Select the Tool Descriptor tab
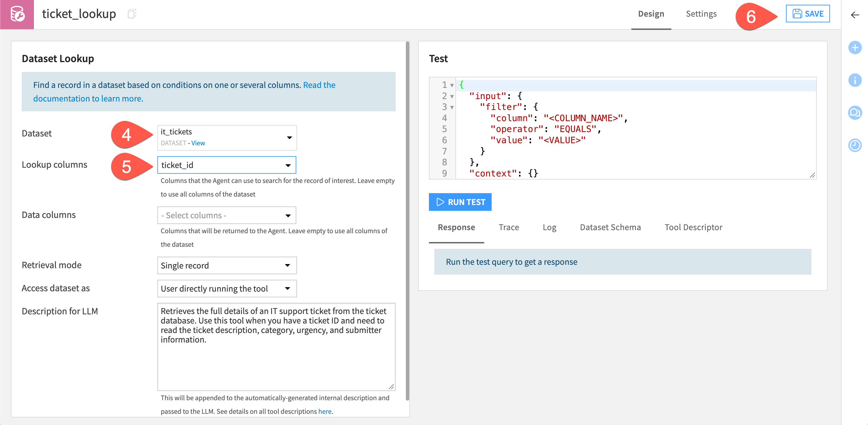 693,227
